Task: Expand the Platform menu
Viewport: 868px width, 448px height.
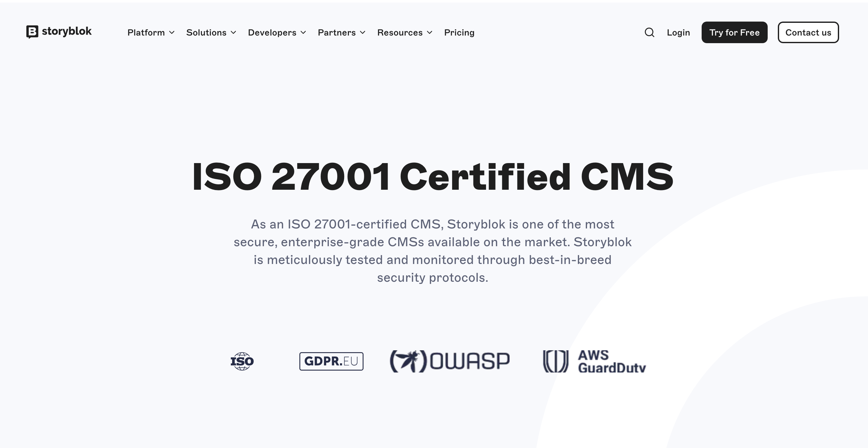Action: click(151, 32)
